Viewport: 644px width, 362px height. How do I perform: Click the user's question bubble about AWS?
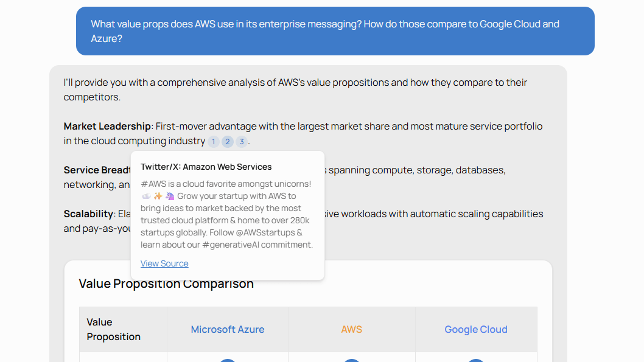click(x=335, y=31)
